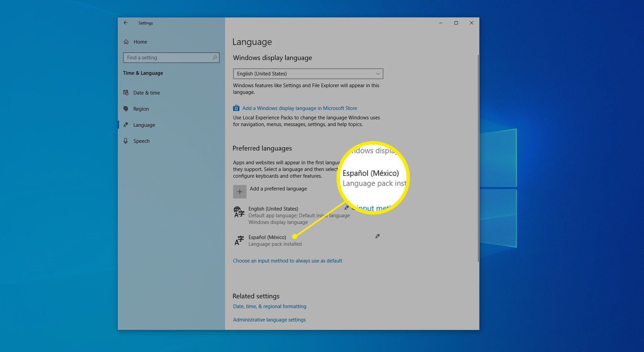The image size is (644, 352).
Task: Click the Home house icon
Action: 126,42
